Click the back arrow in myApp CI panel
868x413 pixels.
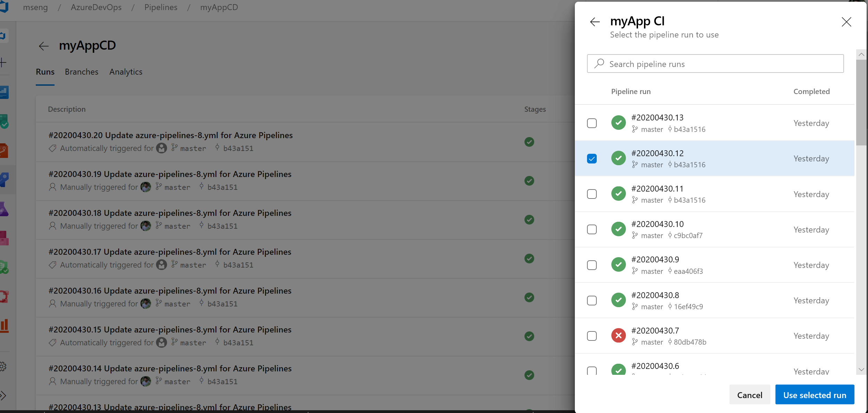(595, 21)
